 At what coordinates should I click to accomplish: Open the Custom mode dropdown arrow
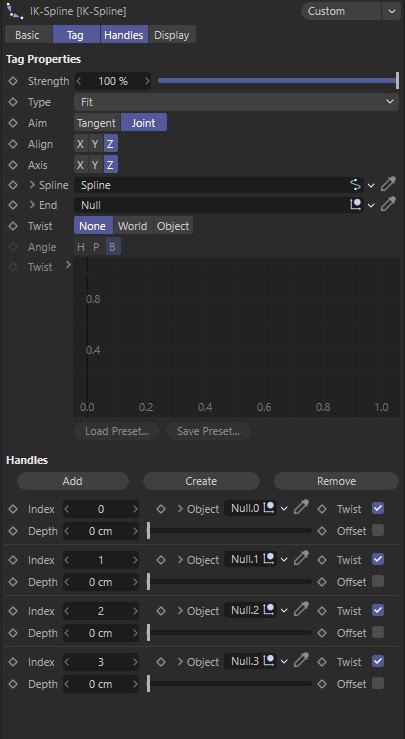392,11
